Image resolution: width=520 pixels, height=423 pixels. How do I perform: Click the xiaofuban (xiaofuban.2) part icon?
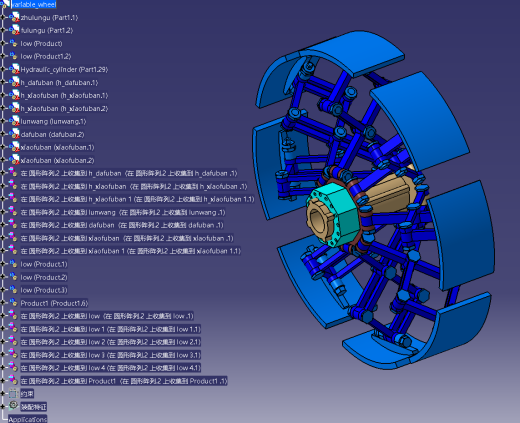tap(14, 160)
